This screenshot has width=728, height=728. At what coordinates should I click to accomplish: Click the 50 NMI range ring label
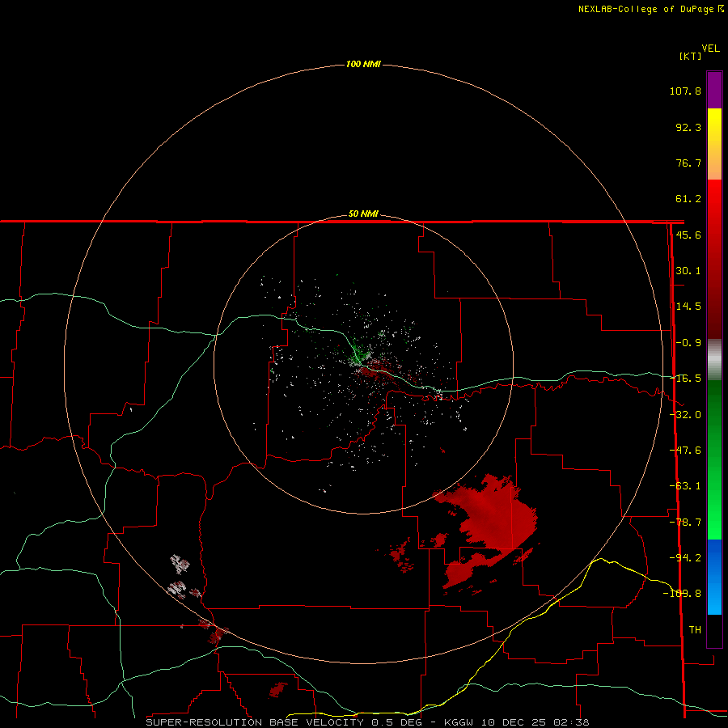pyautogui.click(x=363, y=214)
